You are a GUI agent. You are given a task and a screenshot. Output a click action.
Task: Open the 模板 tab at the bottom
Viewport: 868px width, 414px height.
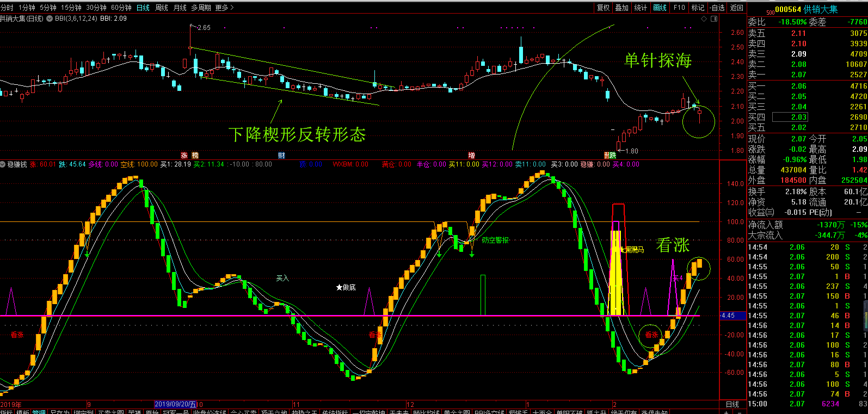pyautogui.click(x=23, y=412)
